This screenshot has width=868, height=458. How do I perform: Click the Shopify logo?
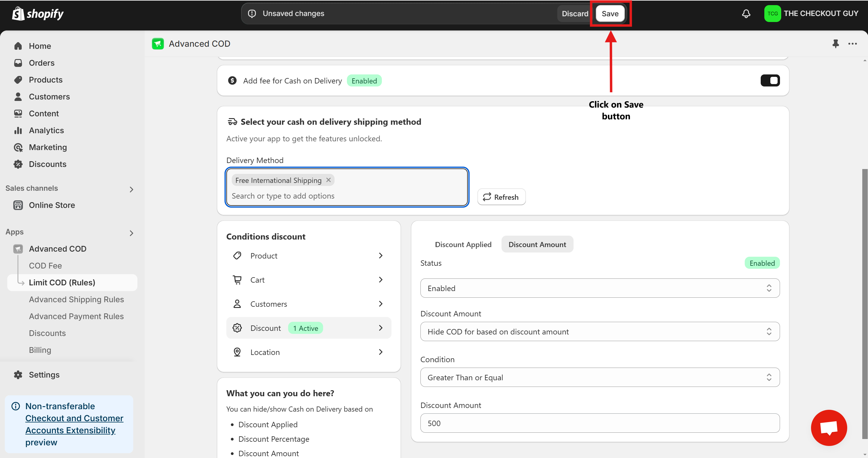coord(38,14)
